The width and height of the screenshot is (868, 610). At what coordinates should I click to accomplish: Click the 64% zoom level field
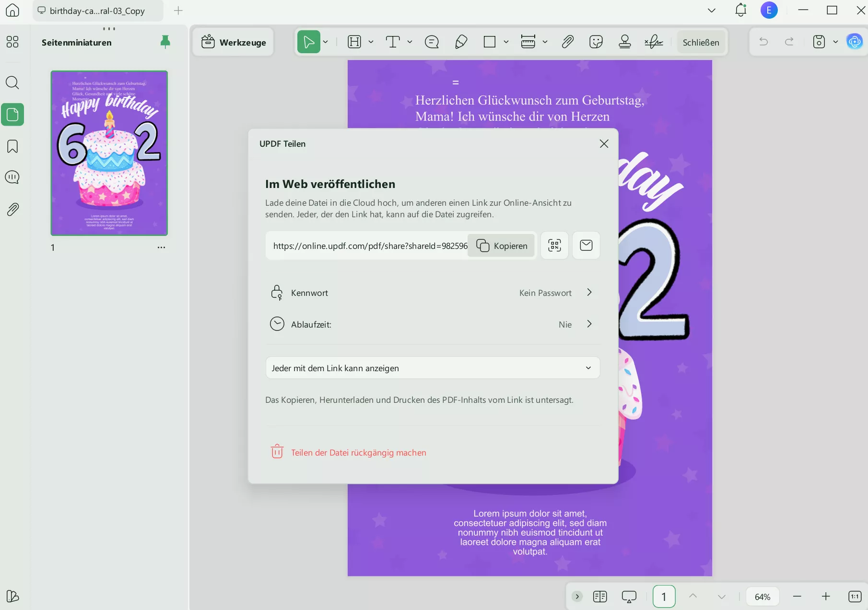click(x=762, y=597)
